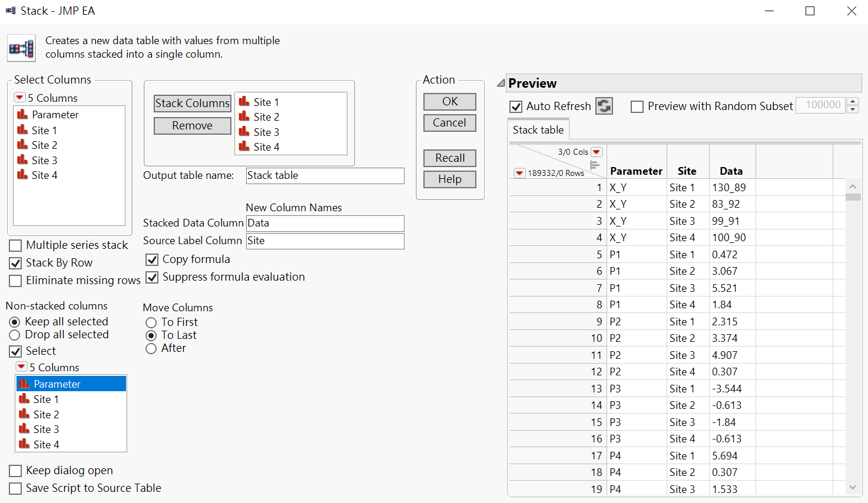Click the Recall button
This screenshot has width=868, height=503.
pyautogui.click(x=449, y=158)
